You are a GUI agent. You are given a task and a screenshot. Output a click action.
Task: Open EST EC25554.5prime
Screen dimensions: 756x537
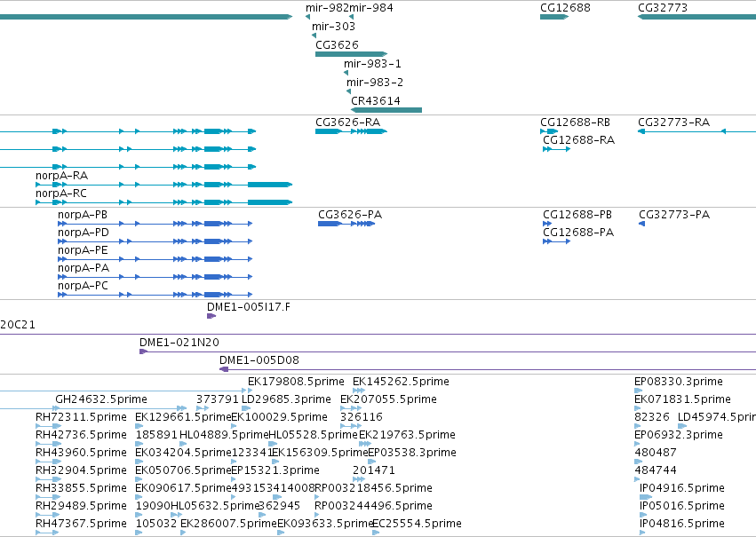(417, 525)
